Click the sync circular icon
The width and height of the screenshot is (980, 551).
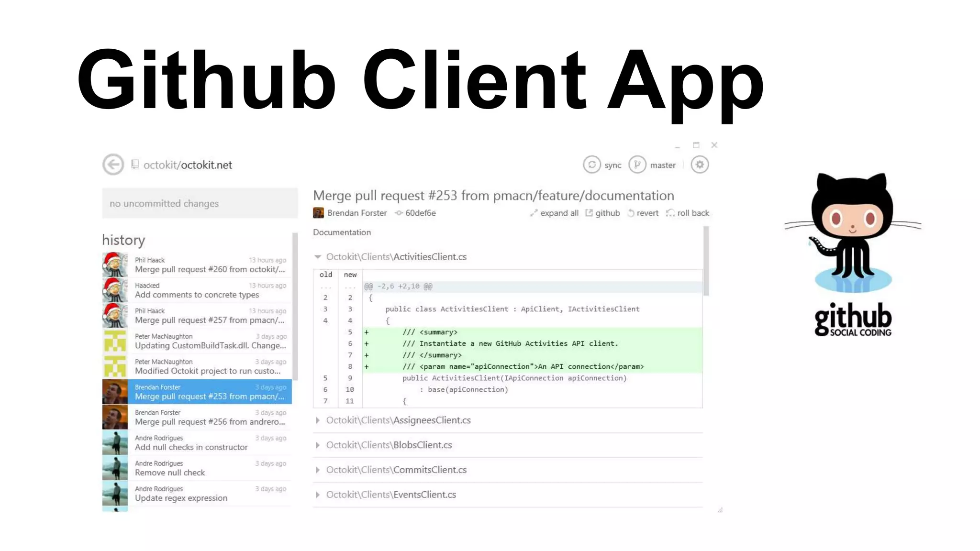pyautogui.click(x=592, y=165)
